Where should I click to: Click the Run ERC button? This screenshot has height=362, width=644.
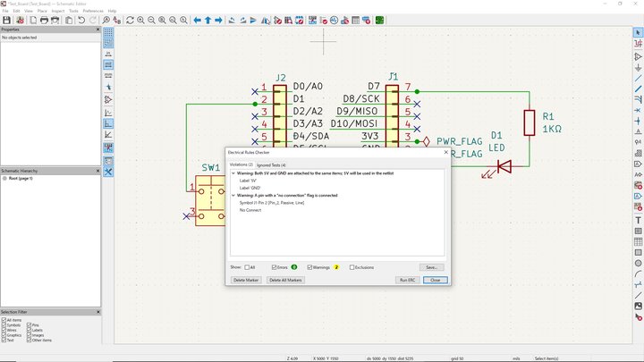(408, 280)
